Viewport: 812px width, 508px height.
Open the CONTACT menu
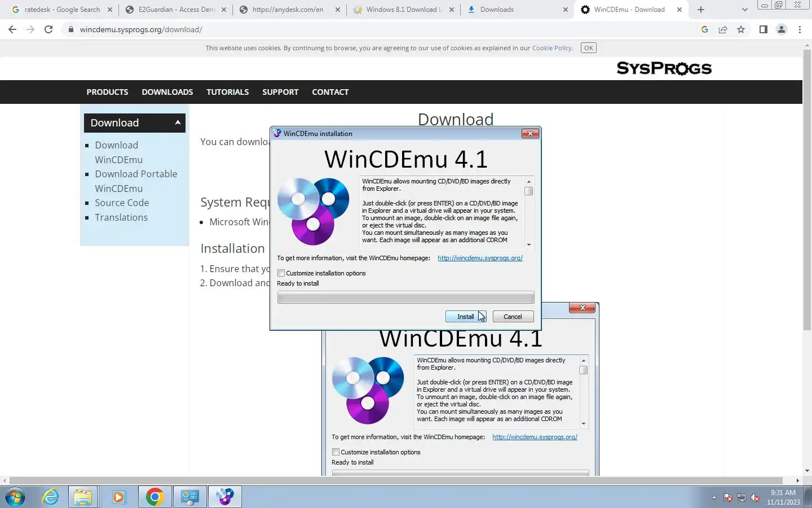[330, 92]
